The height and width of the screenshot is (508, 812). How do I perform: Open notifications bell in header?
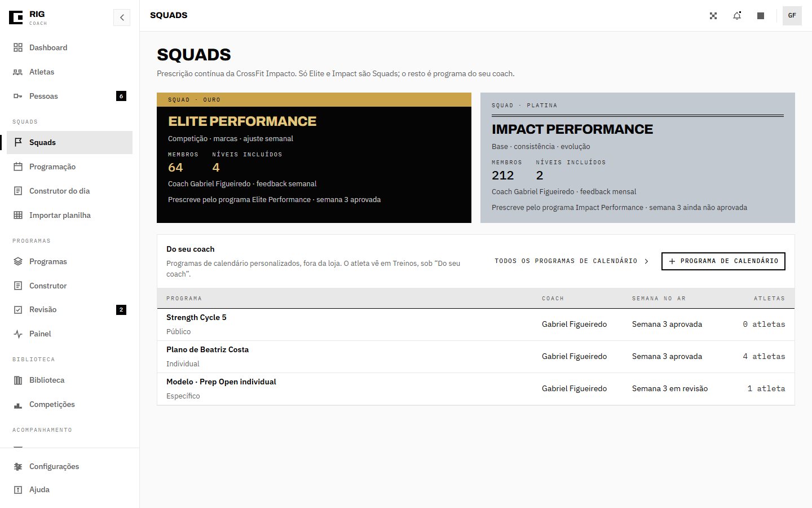coord(737,16)
